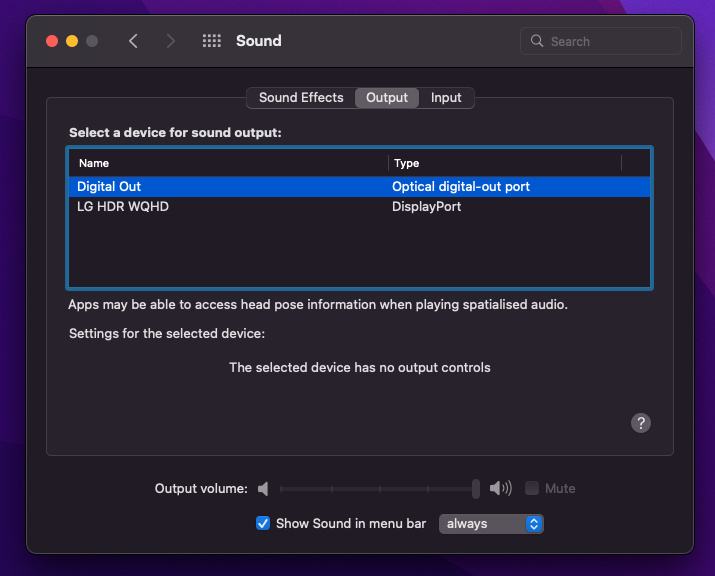Click the magnifying glass search icon

coord(537,42)
